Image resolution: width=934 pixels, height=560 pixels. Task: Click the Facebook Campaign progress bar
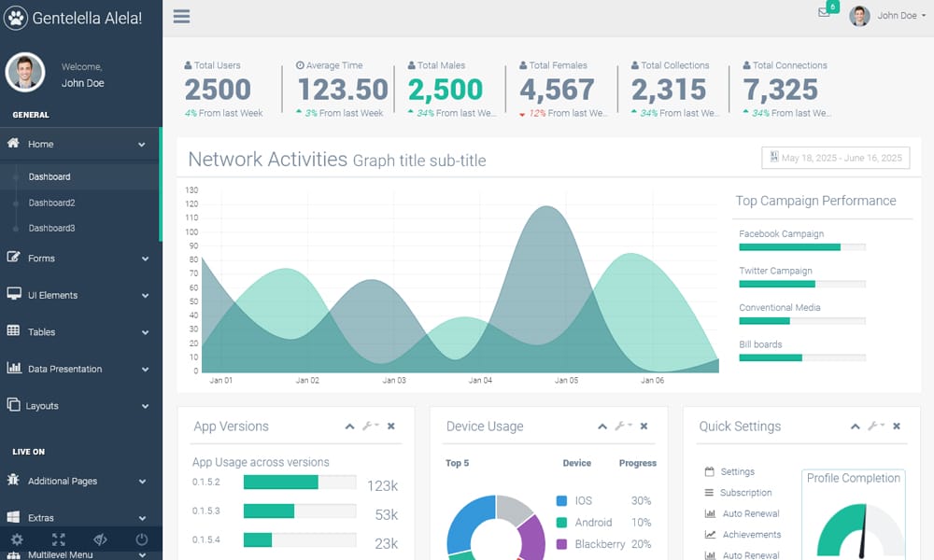click(x=801, y=247)
